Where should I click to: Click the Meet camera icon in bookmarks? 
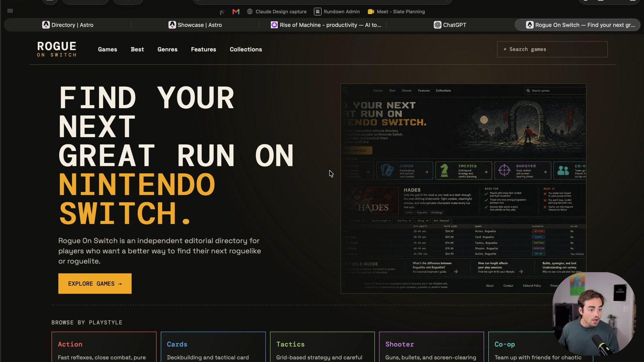click(x=371, y=12)
